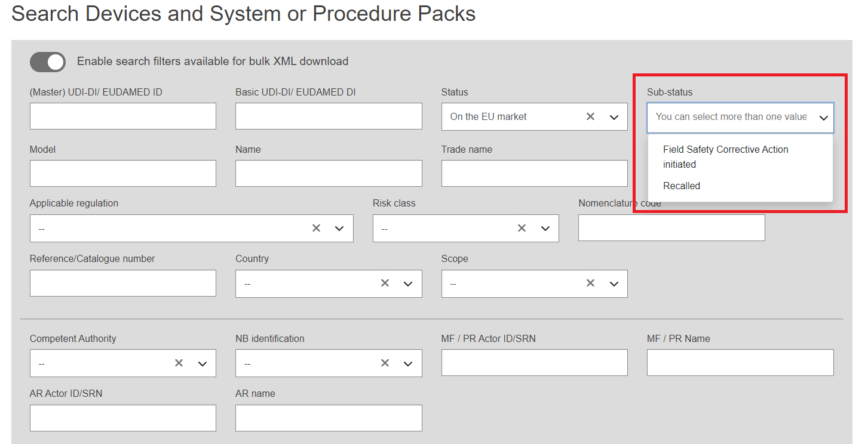Clear the Country selection
Image resolution: width=868 pixels, height=444 pixels.
[385, 283]
